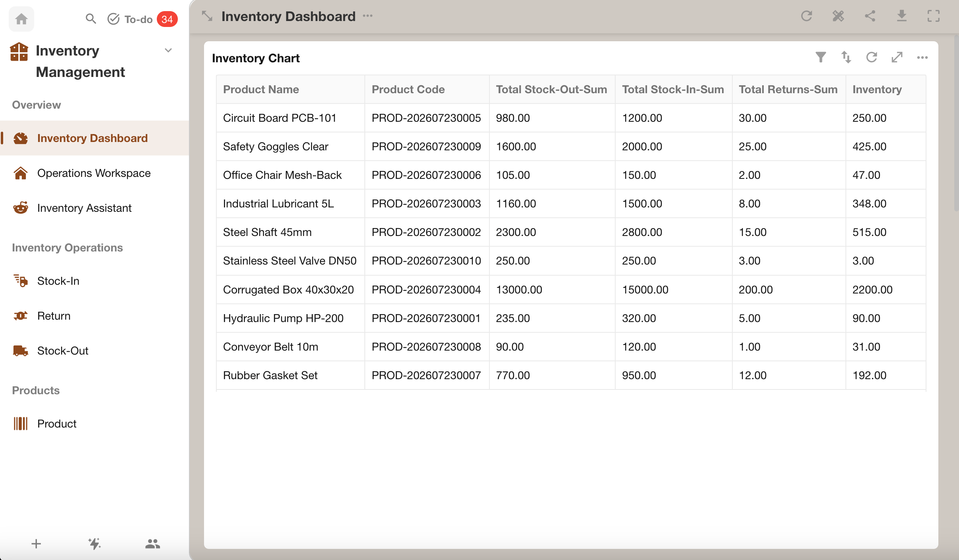Select the Conveyor Belt 10m cell
The image size is (959, 560).
click(x=291, y=347)
